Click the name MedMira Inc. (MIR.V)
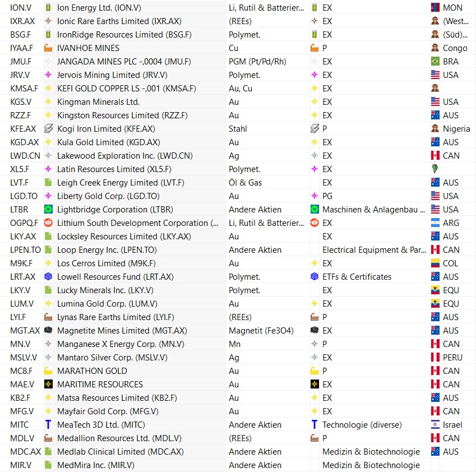476x472 pixels. (96, 465)
